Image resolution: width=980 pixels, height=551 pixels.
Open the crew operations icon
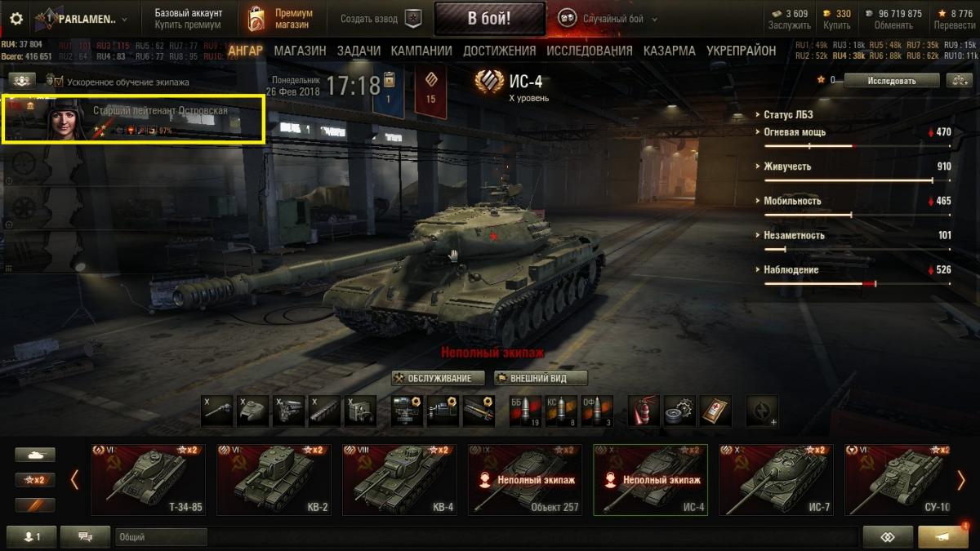click(22, 80)
